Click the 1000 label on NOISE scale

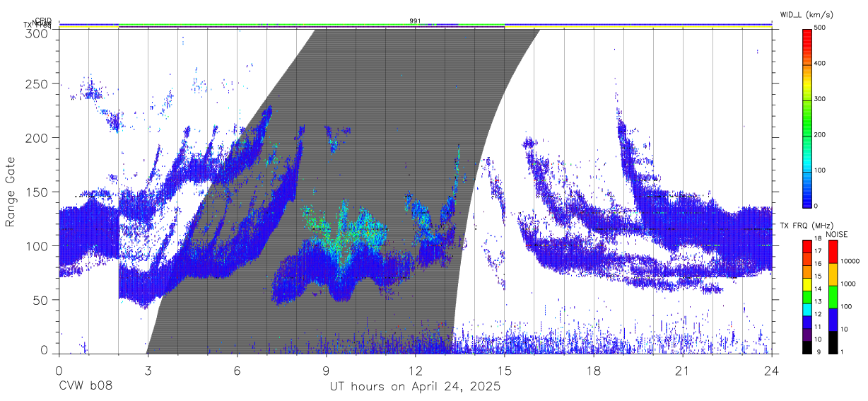[x=850, y=285]
